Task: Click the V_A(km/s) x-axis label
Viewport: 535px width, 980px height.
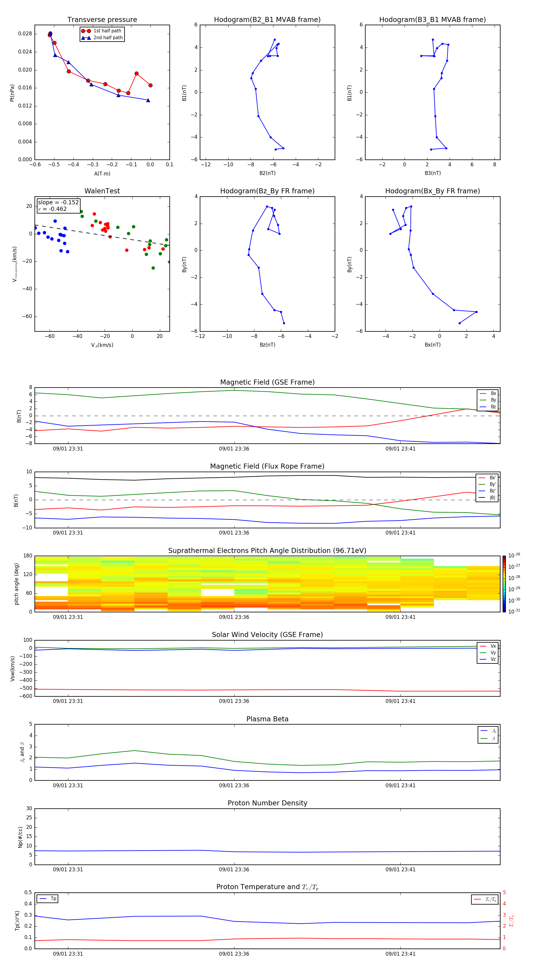Action: point(102,345)
